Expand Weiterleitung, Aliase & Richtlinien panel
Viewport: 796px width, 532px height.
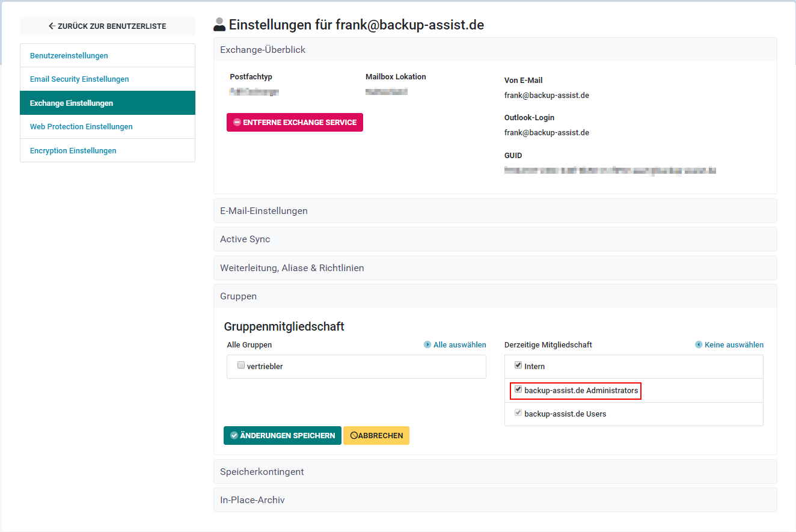292,268
